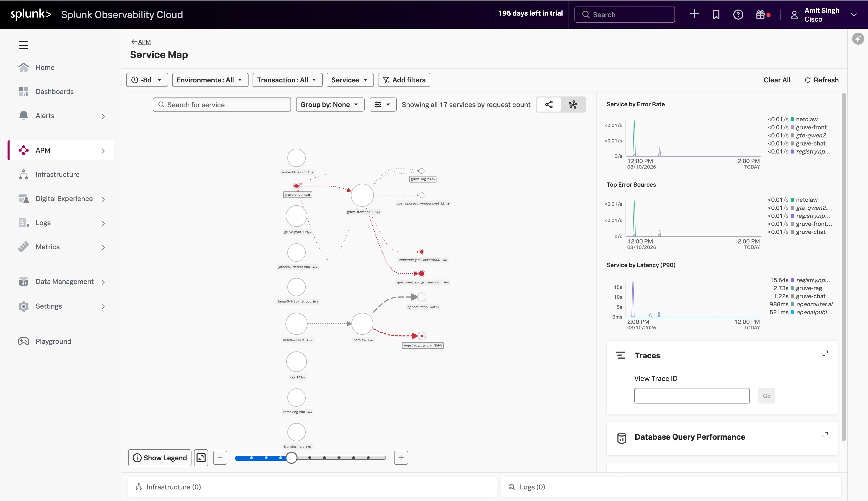
Task: Select the netclaw service node
Action: pyautogui.click(x=362, y=323)
